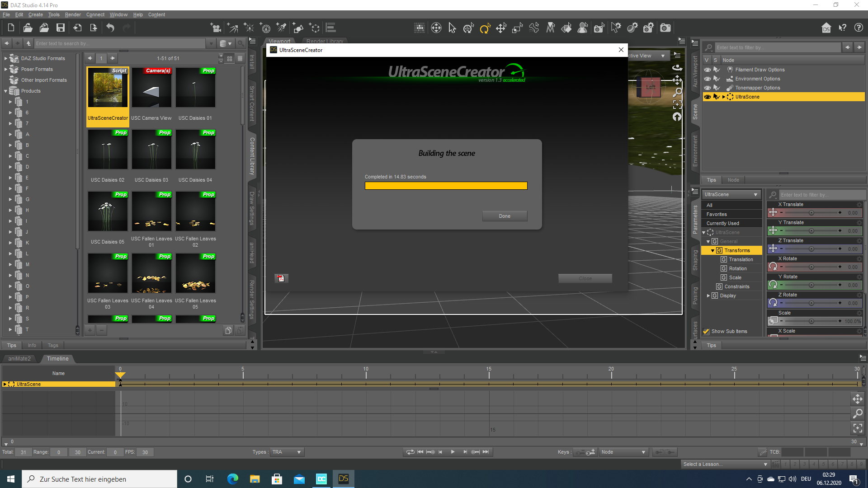Switch to the aniMate2 tab
Screen dimensions: 868x488
coord(19,359)
